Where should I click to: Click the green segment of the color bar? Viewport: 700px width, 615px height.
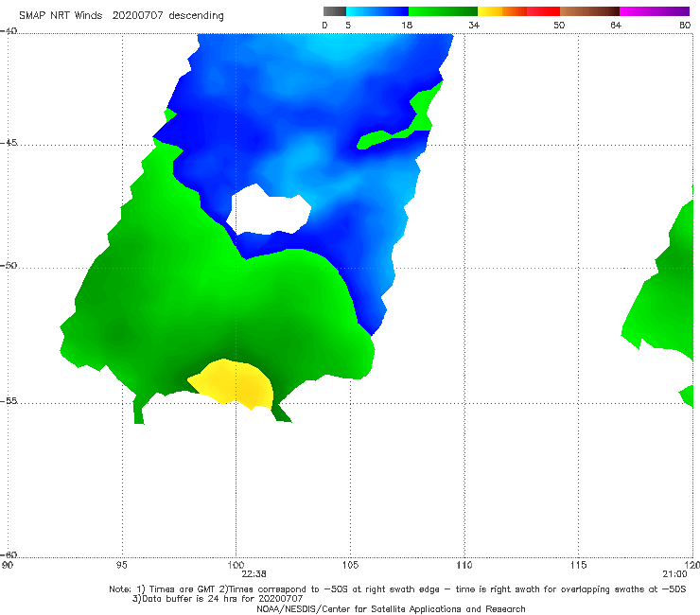(x=443, y=11)
